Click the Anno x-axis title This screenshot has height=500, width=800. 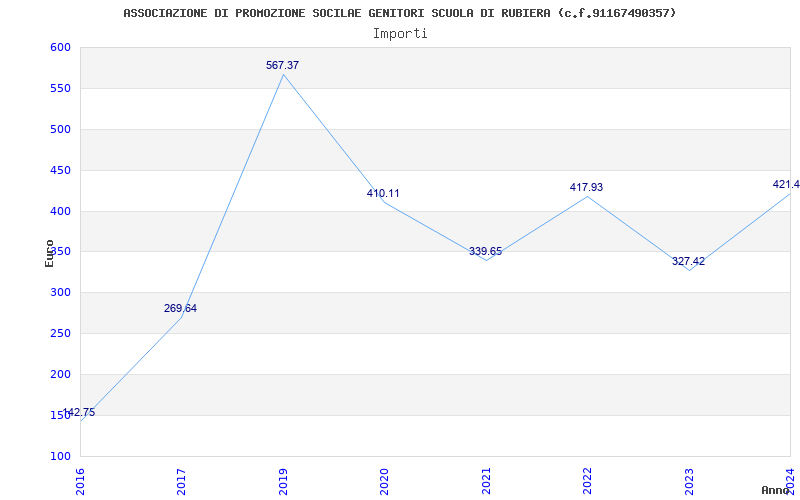[776, 490]
